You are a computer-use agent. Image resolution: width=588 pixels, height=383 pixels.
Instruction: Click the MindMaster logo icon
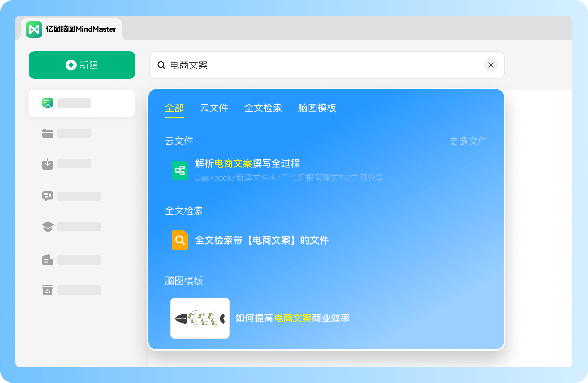coord(34,29)
